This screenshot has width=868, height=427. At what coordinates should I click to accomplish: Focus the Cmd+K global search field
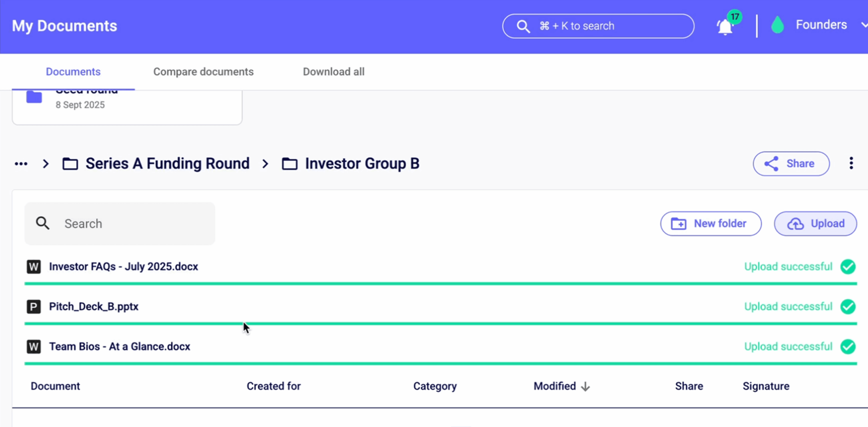coord(598,26)
